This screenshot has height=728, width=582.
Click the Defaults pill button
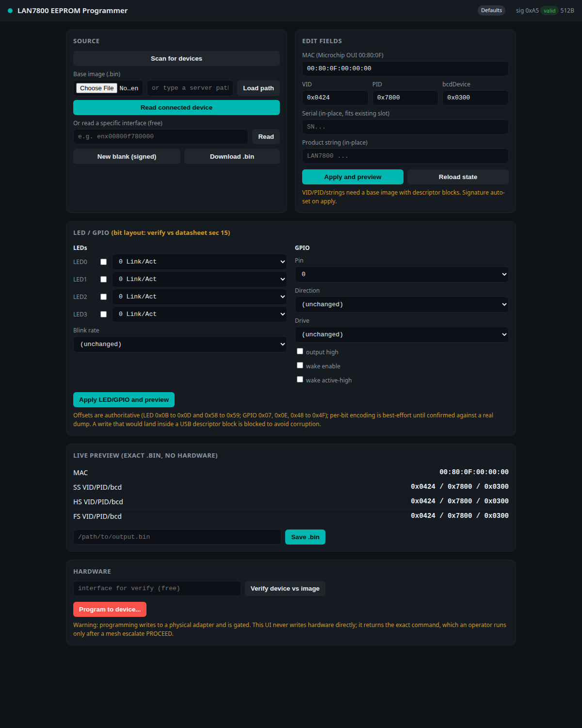pyautogui.click(x=491, y=10)
